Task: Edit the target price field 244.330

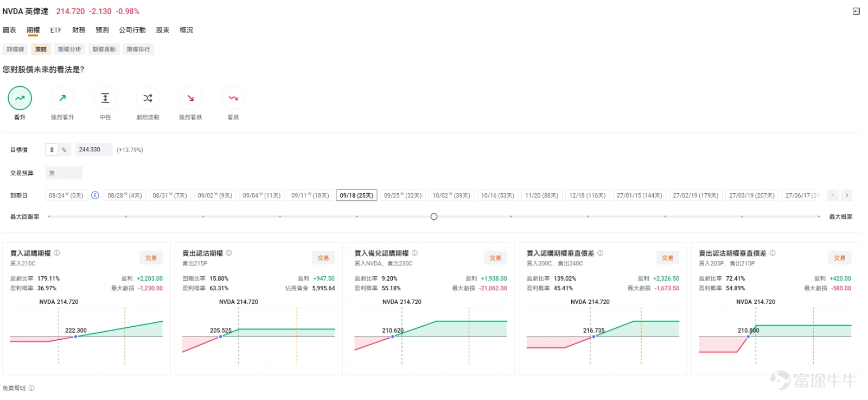Action: click(x=94, y=150)
